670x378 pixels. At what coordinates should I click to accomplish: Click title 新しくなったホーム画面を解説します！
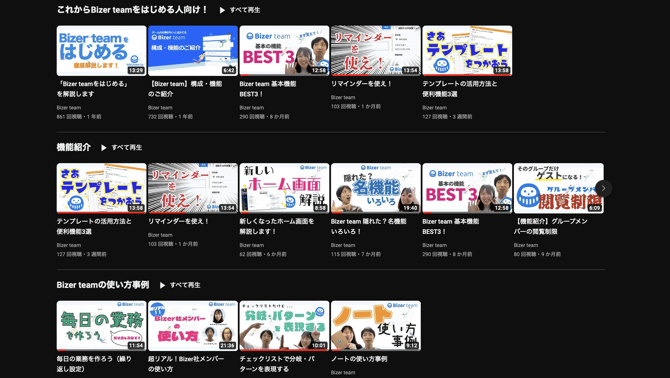tap(277, 226)
